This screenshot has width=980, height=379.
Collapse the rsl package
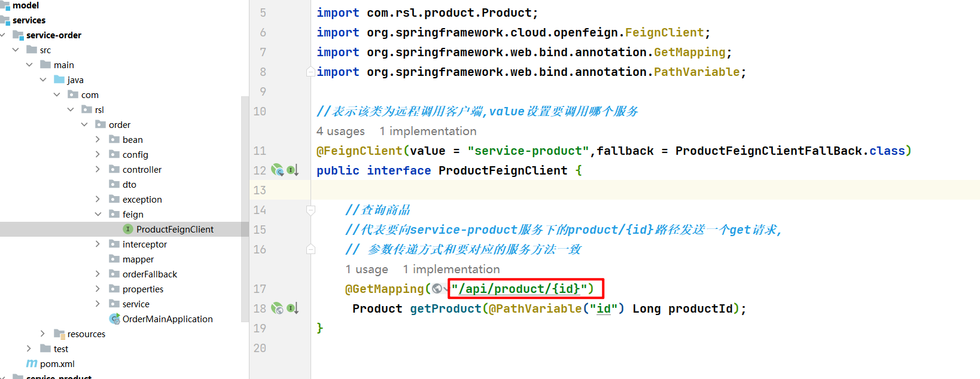click(71, 109)
